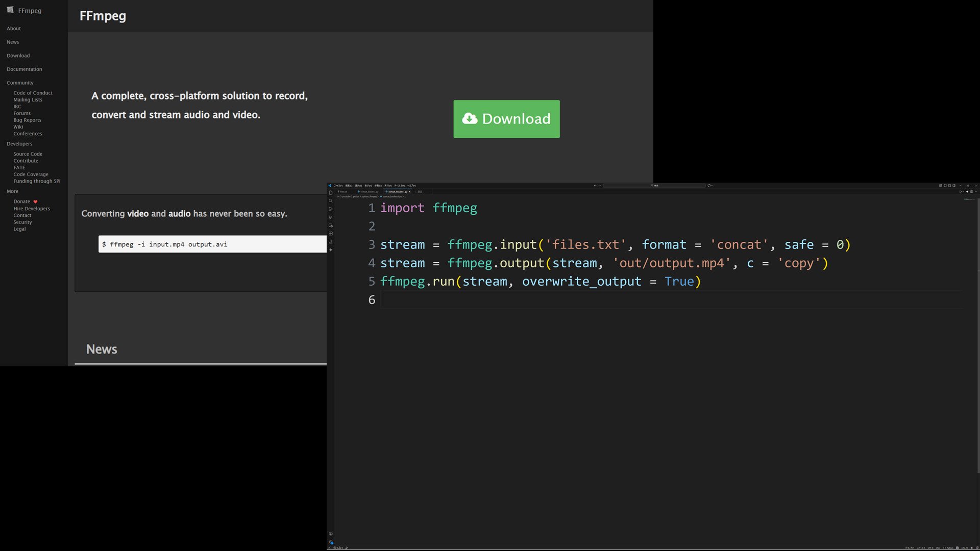This screenshot has height=551, width=980.
Task: Open the Help menu in VS Code
Action: (411, 186)
